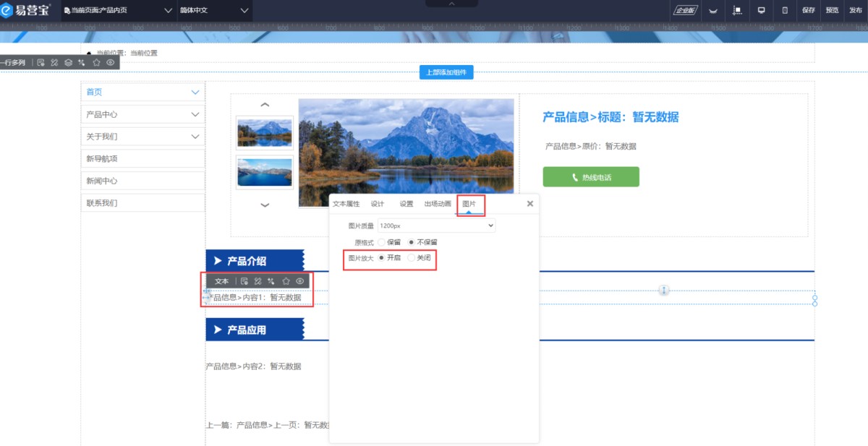Switch to mobile phone view
Viewport: 868px width, 446px height.
pos(785,10)
